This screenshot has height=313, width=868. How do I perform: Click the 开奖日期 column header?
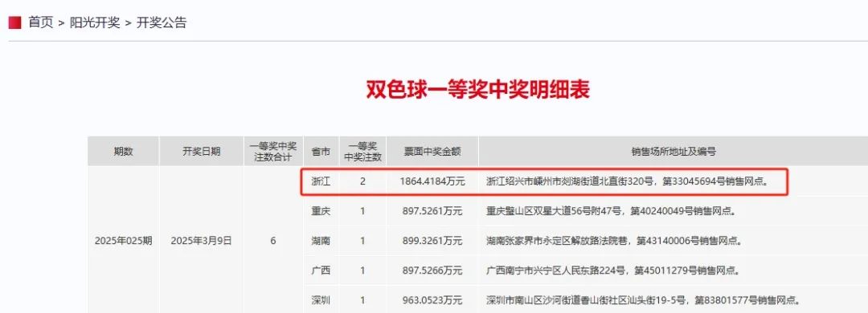coord(202,152)
